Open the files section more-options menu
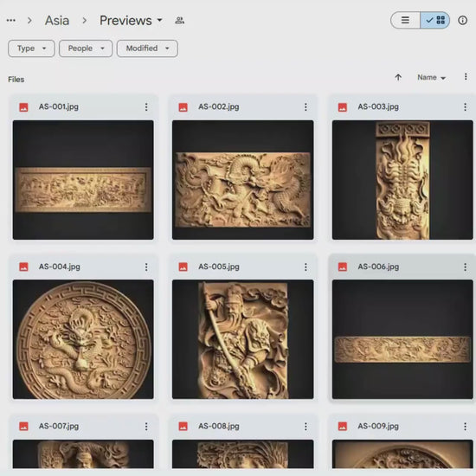 [x=466, y=77]
